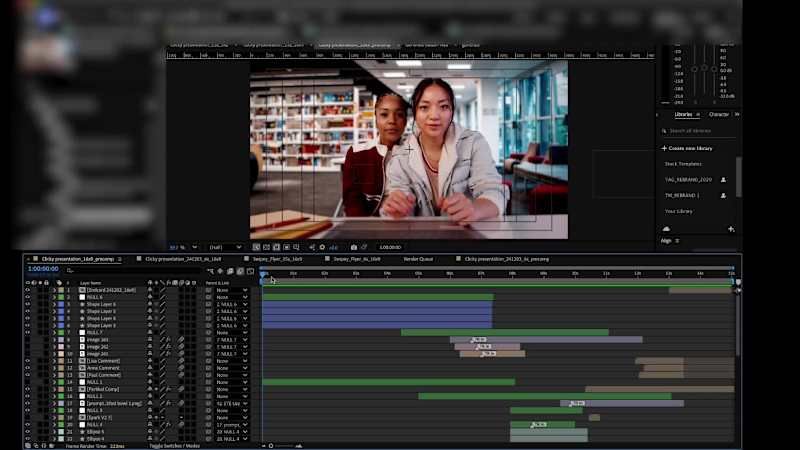
Task: Click the add content plus icon in Libraries
Action: [731, 229]
